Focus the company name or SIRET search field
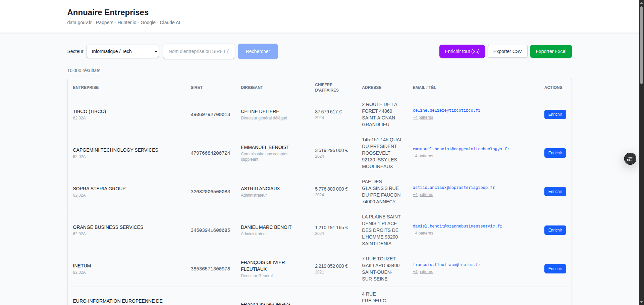This screenshot has height=305, width=644. 199,51
